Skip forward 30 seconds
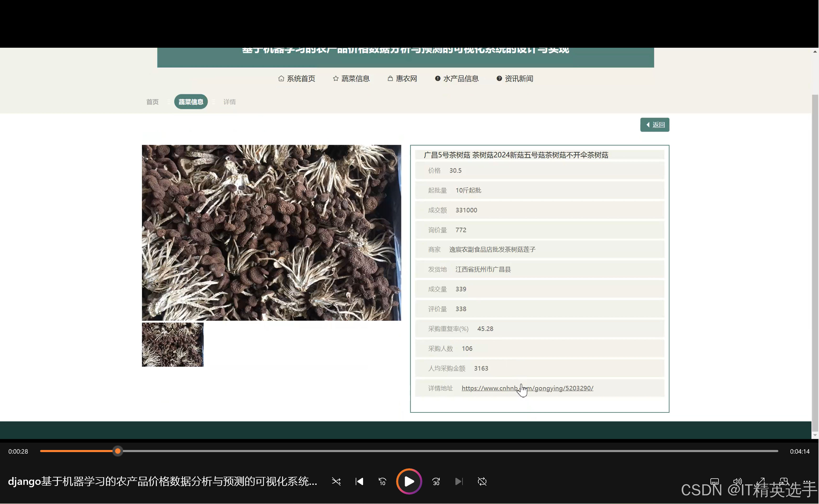 [436, 481]
